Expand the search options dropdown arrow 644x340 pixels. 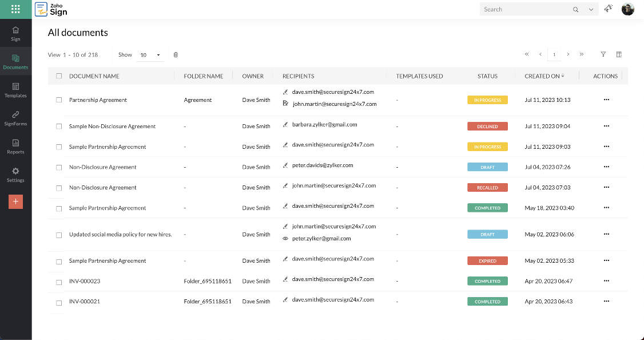(x=591, y=9)
